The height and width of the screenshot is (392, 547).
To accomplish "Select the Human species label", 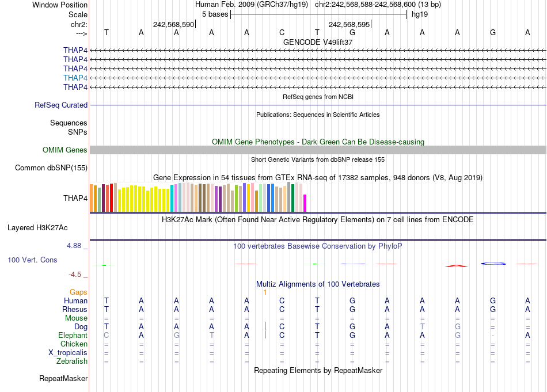I will [x=75, y=300].
